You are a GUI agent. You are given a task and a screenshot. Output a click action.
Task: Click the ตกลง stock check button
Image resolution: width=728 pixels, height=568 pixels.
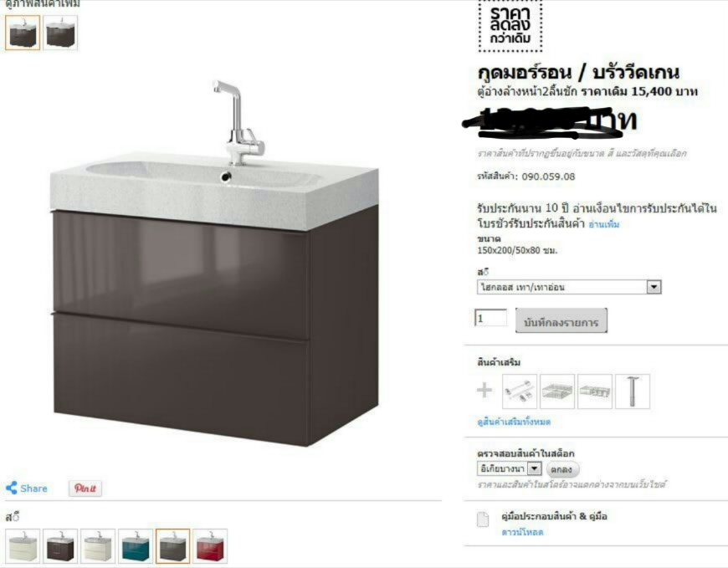(x=561, y=469)
